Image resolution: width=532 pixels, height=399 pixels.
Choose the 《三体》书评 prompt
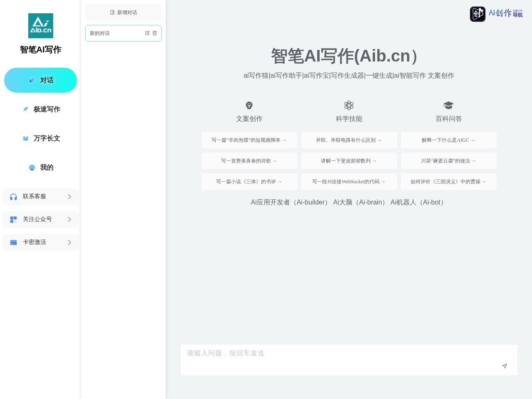click(x=249, y=182)
